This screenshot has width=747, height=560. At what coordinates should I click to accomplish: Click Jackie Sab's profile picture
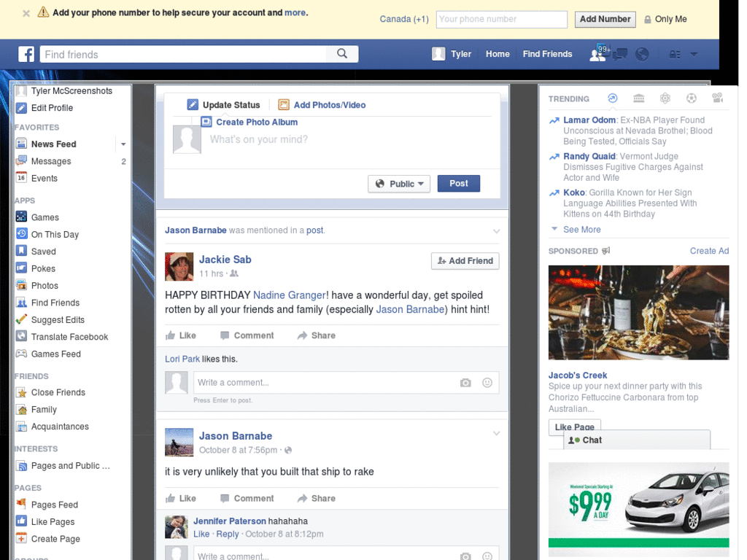pyautogui.click(x=179, y=267)
